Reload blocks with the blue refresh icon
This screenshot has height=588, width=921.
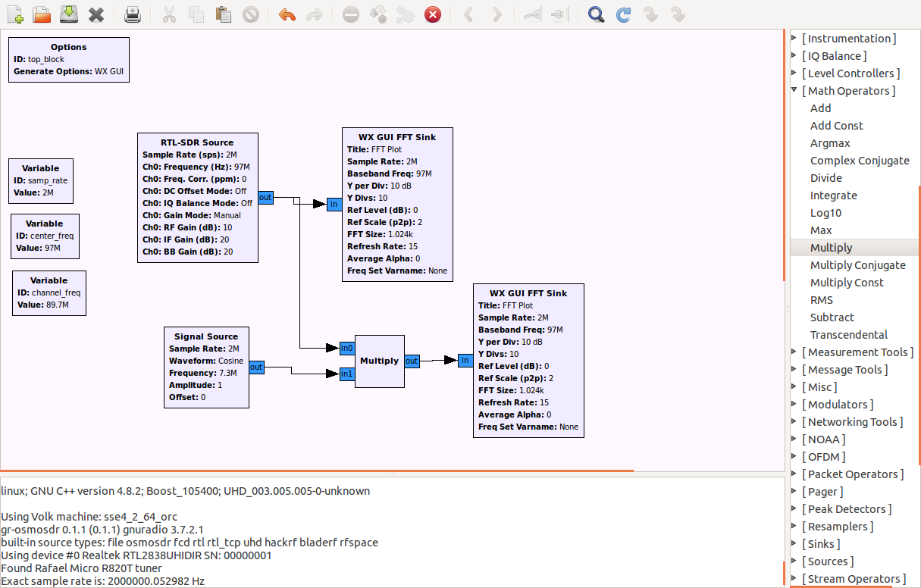[x=623, y=14]
